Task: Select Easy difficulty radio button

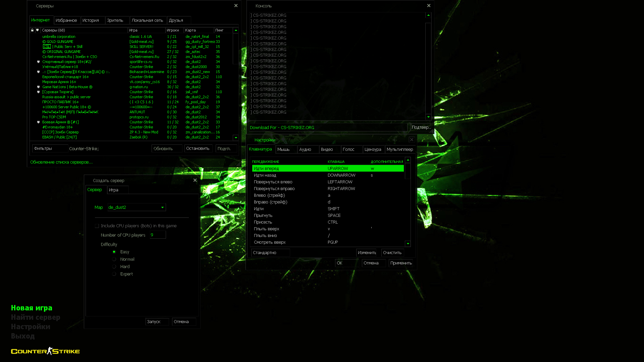Action: pyautogui.click(x=114, y=252)
